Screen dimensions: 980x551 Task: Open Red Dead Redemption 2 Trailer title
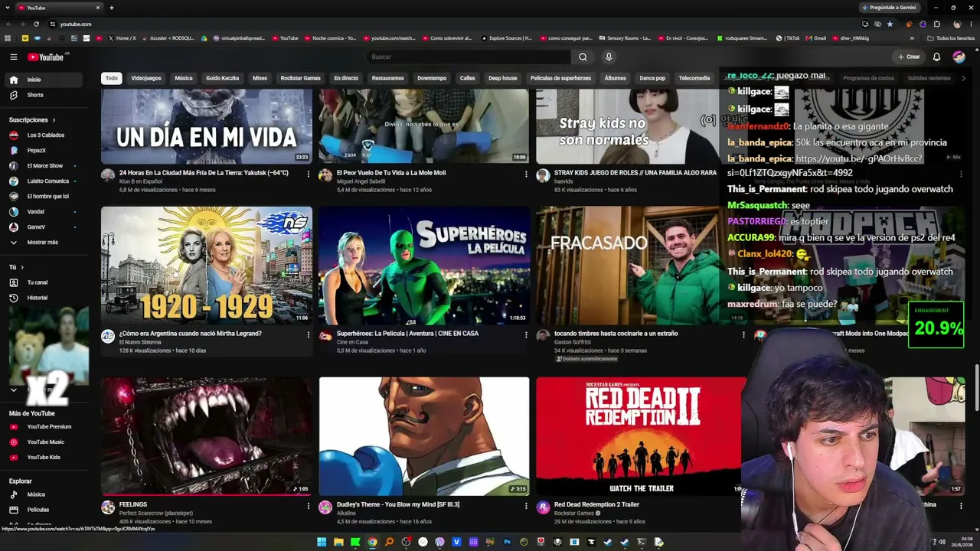pyautogui.click(x=596, y=505)
